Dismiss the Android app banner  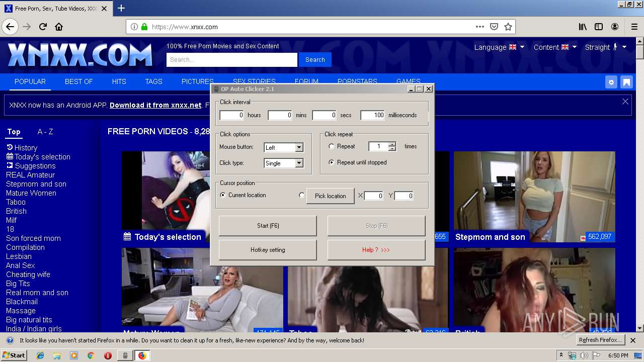click(625, 102)
